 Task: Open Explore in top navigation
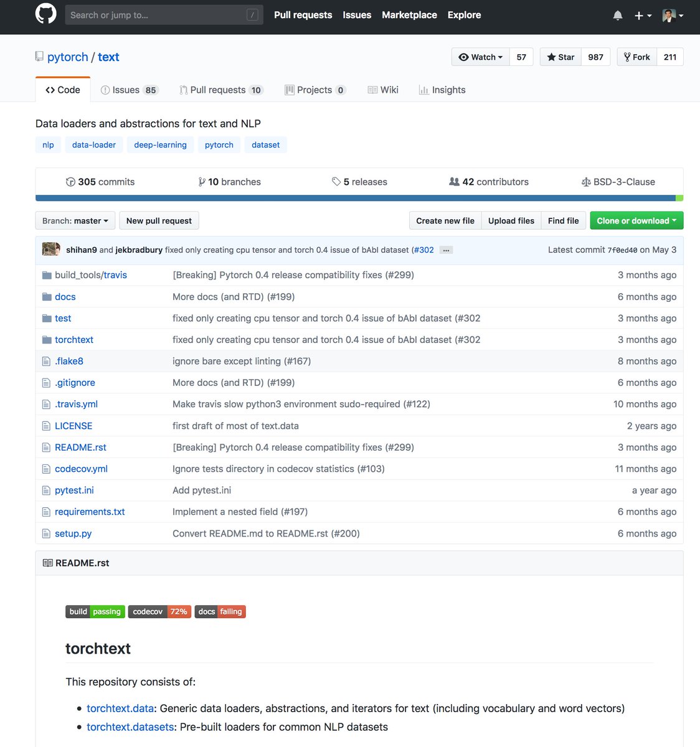464,15
